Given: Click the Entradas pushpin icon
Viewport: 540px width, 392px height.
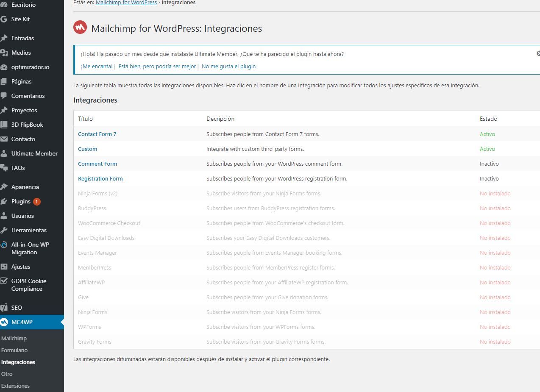Looking at the screenshot, I should [x=4, y=38].
